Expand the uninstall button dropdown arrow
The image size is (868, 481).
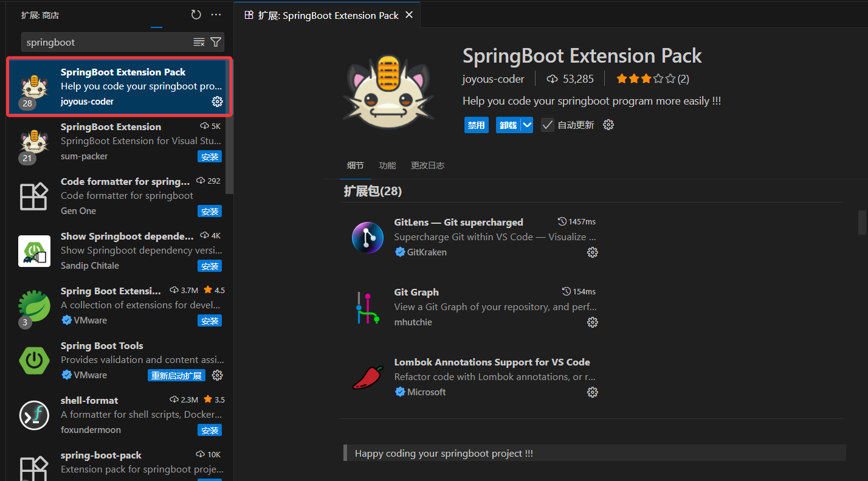point(527,125)
